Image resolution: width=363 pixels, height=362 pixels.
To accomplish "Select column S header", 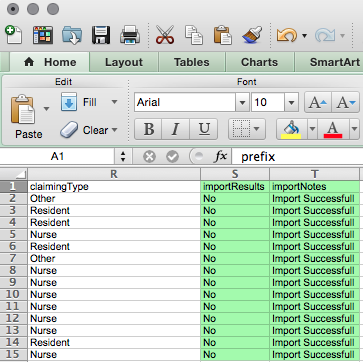I will point(235,174).
